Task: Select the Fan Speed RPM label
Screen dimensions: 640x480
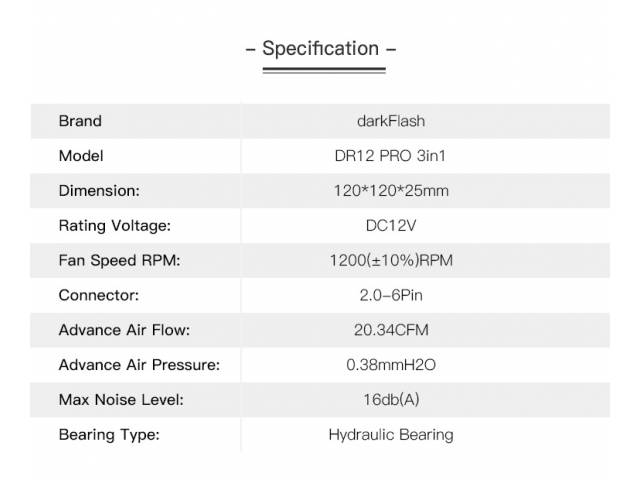Action: [x=120, y=260]
